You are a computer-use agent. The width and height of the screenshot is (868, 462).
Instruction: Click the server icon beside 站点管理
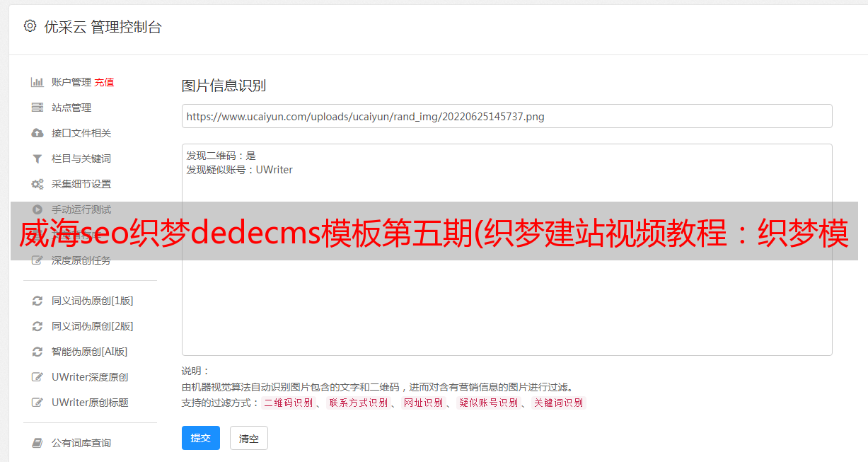pyautogui.click(x=37, y=108)
